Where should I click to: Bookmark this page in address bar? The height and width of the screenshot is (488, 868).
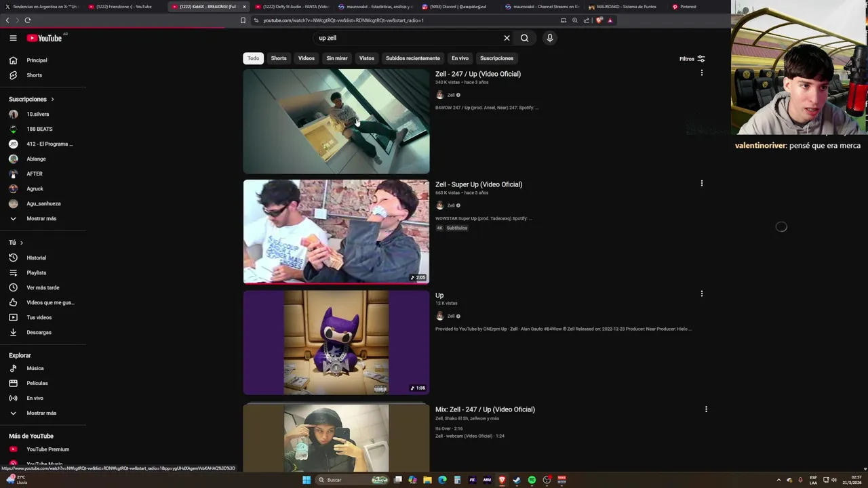243,20
